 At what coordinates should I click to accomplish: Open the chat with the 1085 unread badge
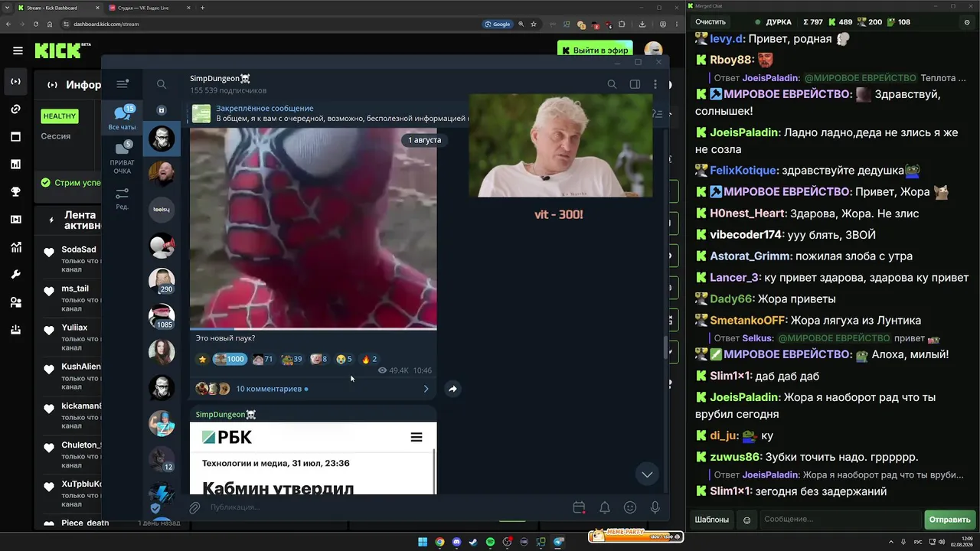(x=162, y=316)
